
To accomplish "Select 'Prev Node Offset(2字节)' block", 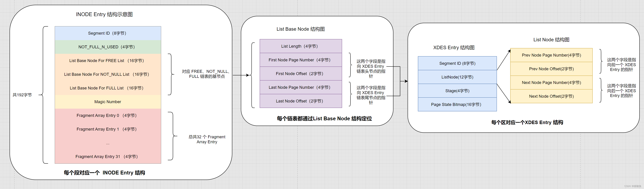I will coord(551,69).
